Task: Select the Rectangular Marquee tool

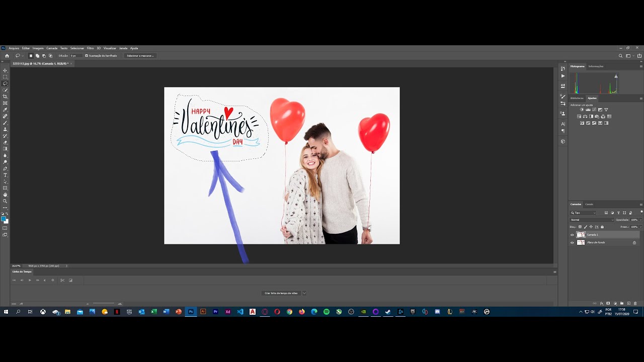Action: 5,77
